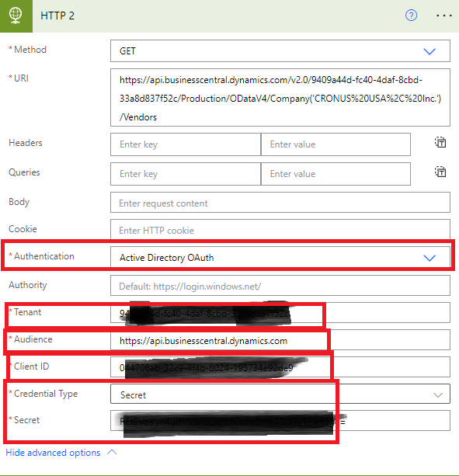The image size is (459, 476).
Task: Click the Cookie input field
Action: click(x=280, y=230)
